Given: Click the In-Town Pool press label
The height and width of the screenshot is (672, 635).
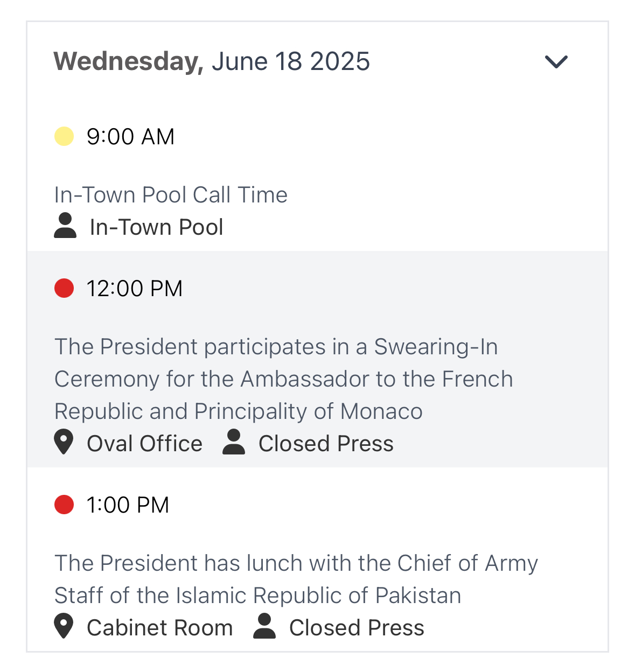Looking at the screenshot, I should (156, 227).
